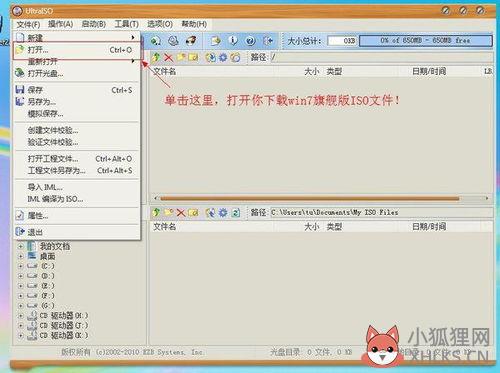Click the refresh icon in lower pane toolbar
500x373 pixels.
pyautogui.click(x=236, y=213)
